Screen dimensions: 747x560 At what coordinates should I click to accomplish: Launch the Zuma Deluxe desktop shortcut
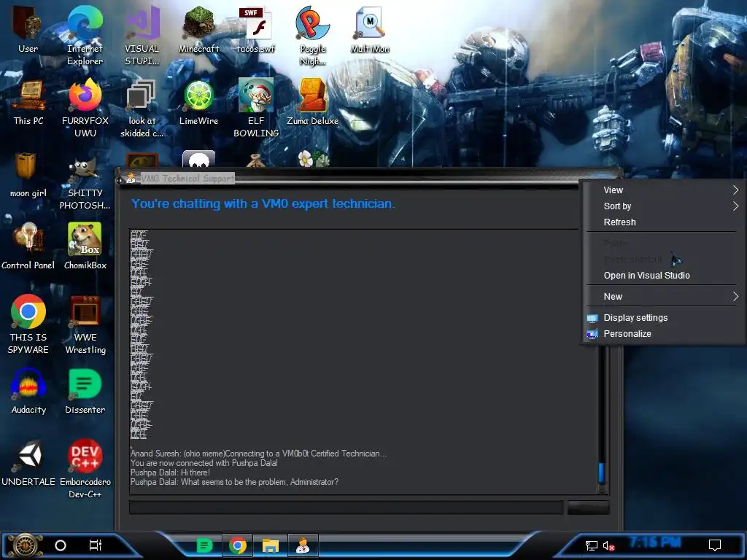coord(312,102)
